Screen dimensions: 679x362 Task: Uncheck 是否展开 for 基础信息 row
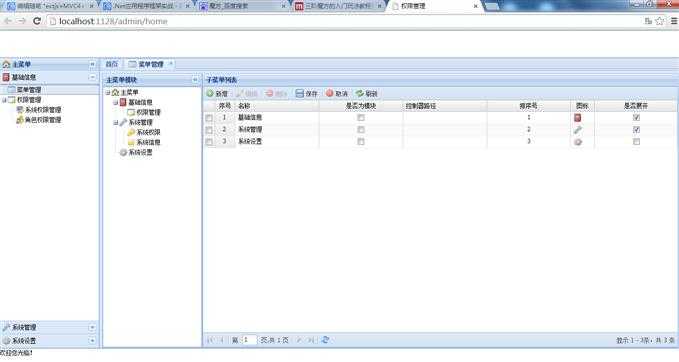pyautogui.click(x=636, y=117)
